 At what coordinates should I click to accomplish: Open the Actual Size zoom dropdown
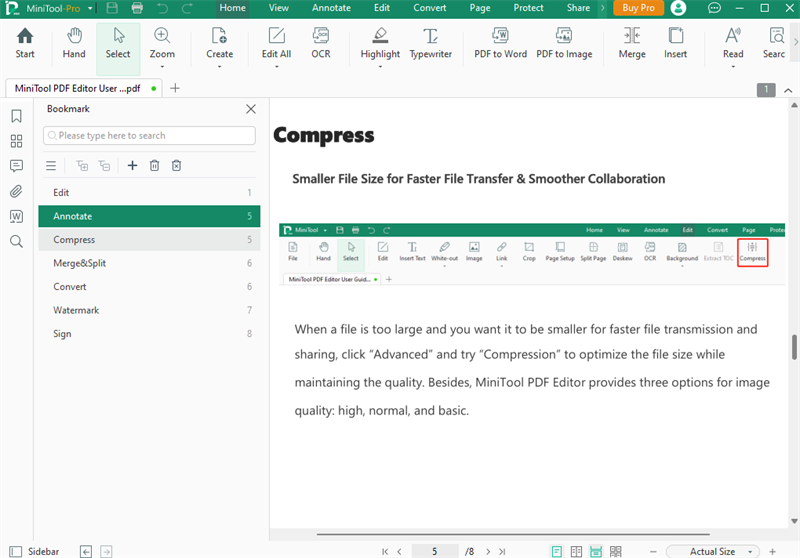tap(713, 551)
